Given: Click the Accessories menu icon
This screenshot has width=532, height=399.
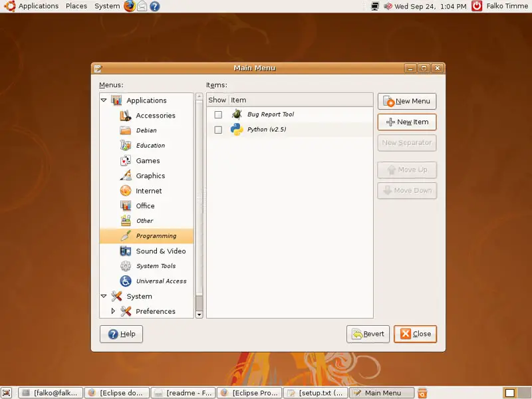Looking at the screenshot, I should point(126,115).
